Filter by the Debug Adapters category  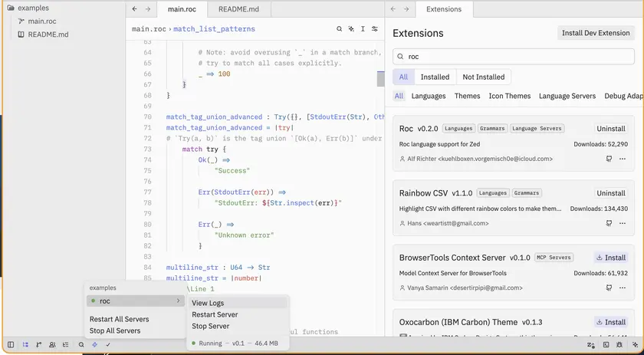tap(623, 96)
